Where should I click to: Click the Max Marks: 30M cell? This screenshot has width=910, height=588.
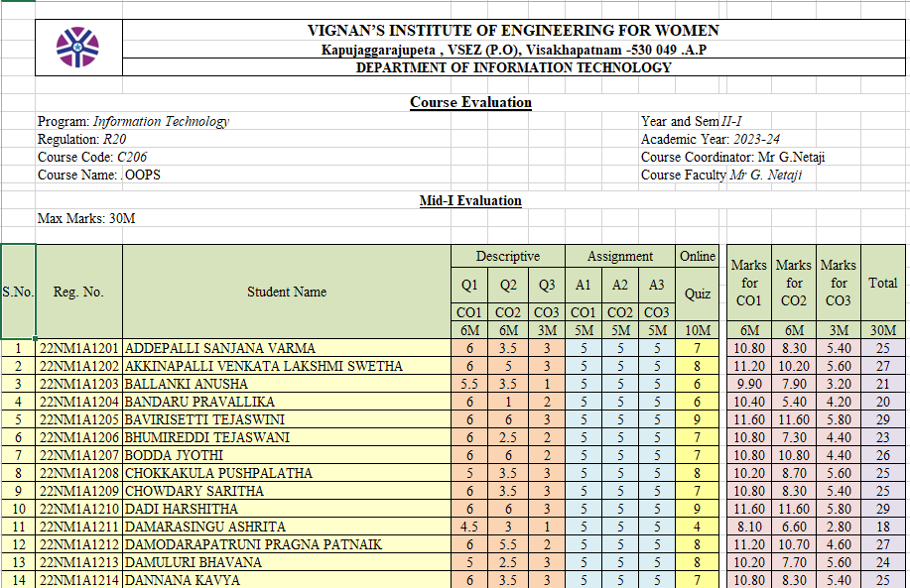click(x=86, y=218)
